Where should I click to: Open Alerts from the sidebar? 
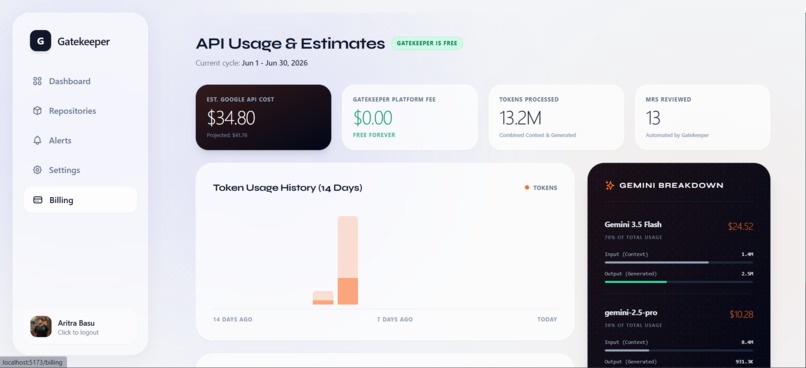pos(80,140)
